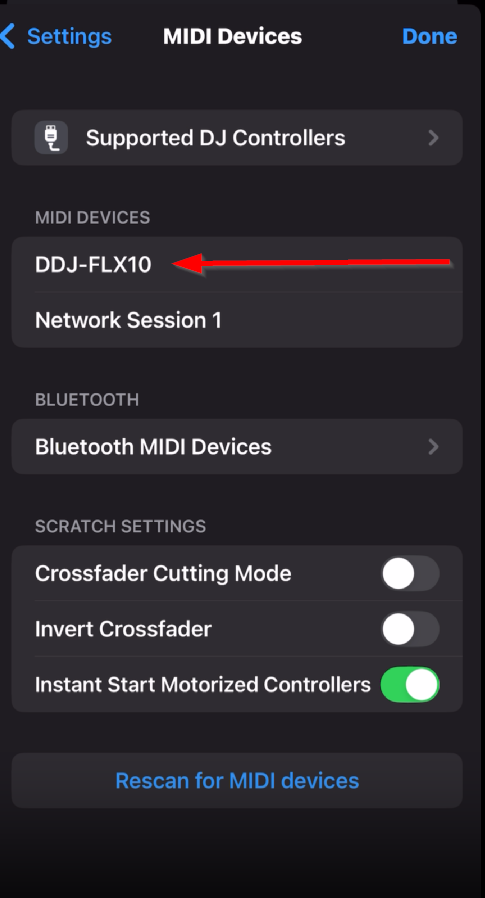The height and width of the screenshot is (898, 485).
Task: Open the Supported DJ Controllers chevron
Action: 433,137
